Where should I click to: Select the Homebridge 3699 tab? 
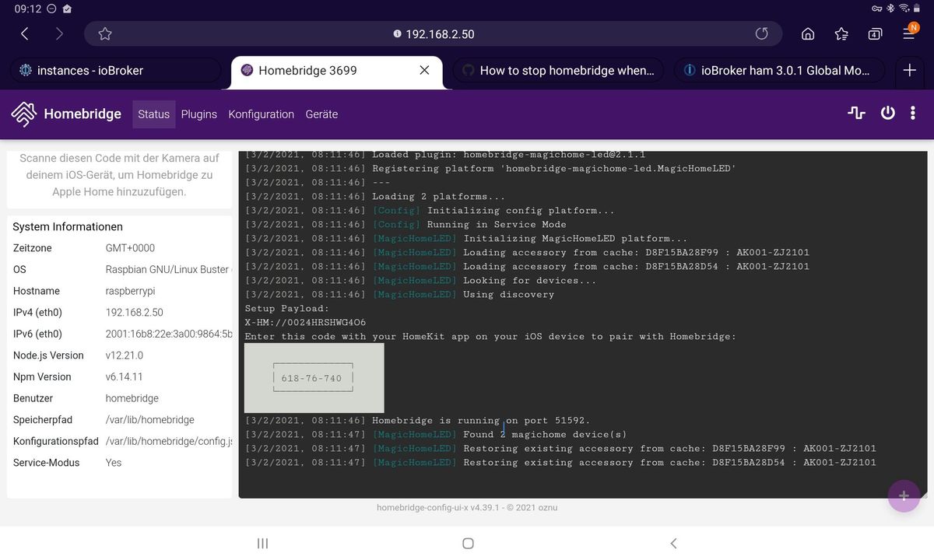point(335,70)
